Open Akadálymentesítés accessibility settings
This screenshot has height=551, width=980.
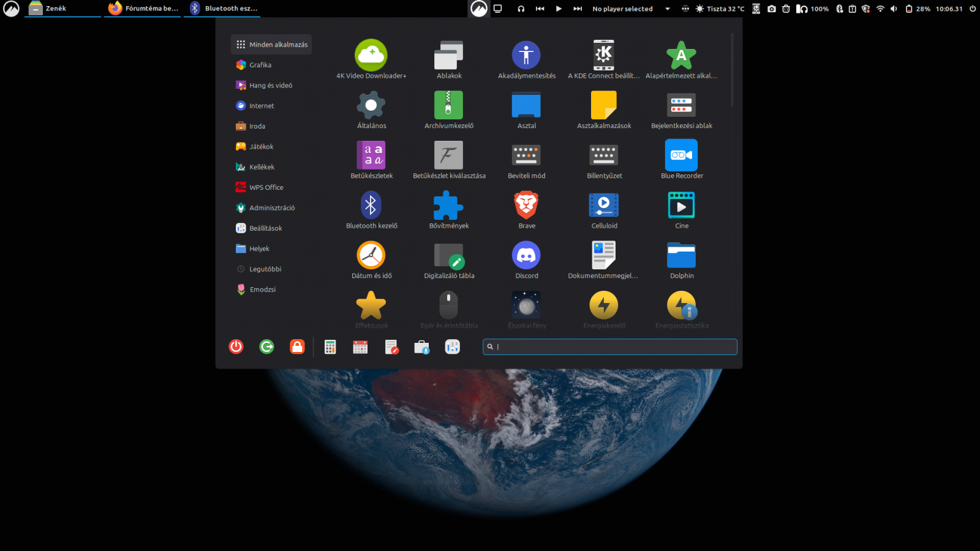pyautogui.click(x=527, y=59)
